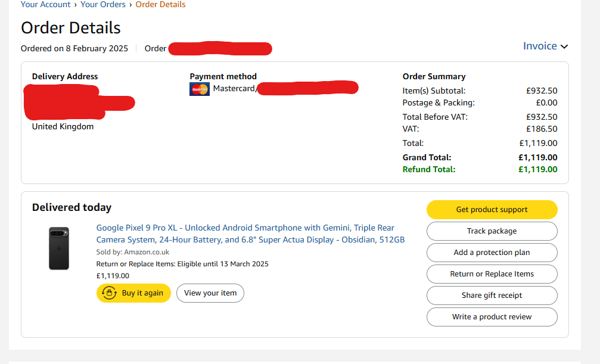Click the Mastercard logo icon
This screenshot has height=364, width=600.
click(x=200, y=89)
